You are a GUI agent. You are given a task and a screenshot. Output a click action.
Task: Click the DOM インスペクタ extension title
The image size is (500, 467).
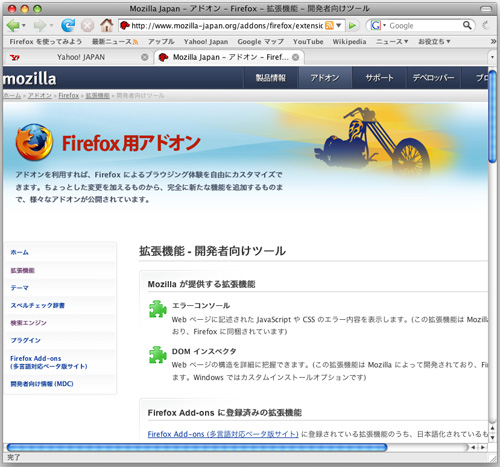click(x=204, y=351)
